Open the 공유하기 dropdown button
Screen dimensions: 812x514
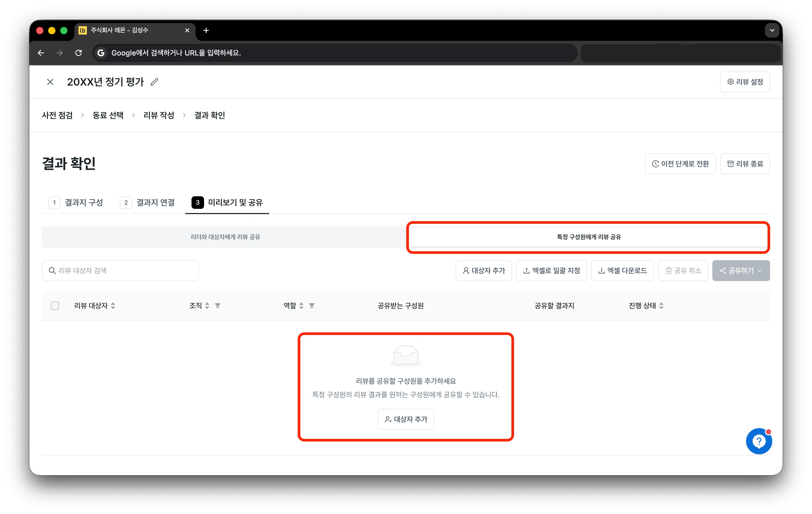coord(741,271)
